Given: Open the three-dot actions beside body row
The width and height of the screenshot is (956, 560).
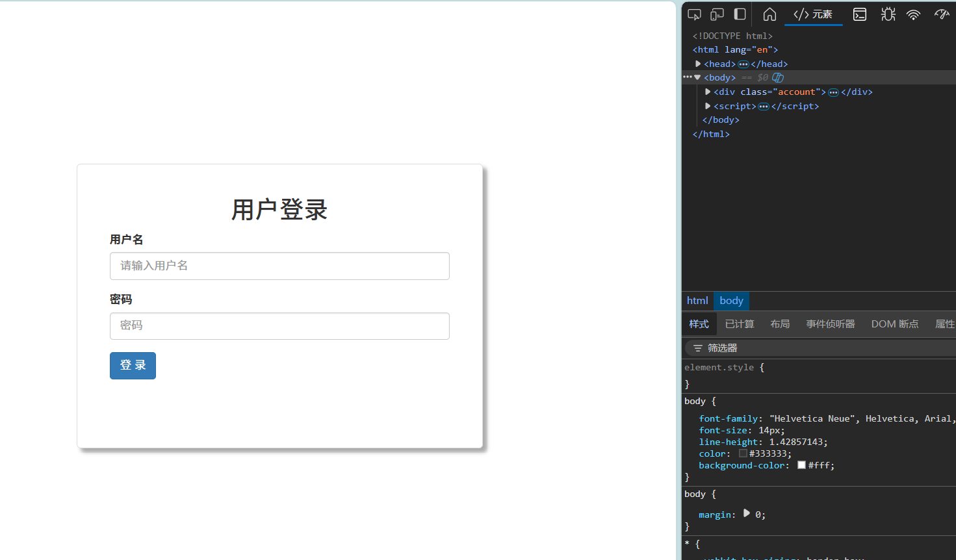Looking at the screenshot, I should [x=688, y=77].
